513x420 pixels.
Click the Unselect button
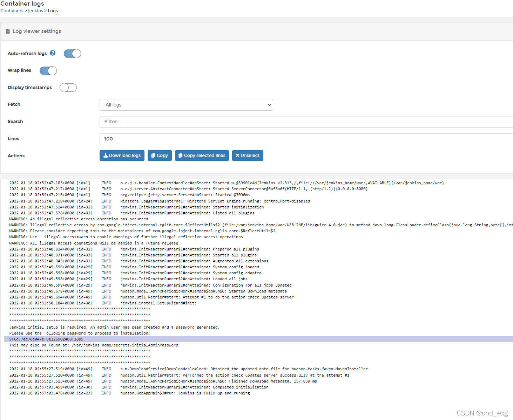tap(248, 156)
